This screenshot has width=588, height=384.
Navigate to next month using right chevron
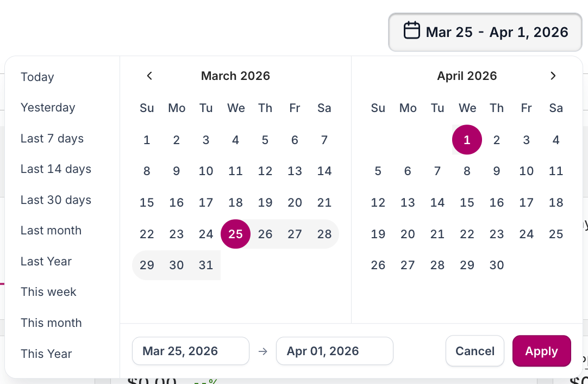[553, 76]
